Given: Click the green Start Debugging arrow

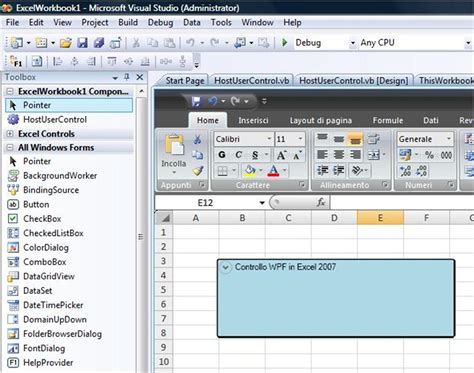Looking at the screenshot, I should (285, 43).
